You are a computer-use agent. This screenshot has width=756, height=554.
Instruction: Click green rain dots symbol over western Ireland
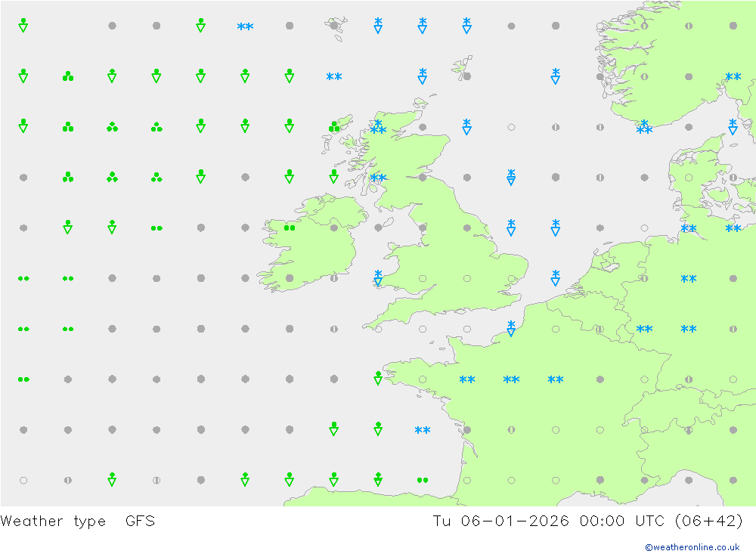[290, 228]
